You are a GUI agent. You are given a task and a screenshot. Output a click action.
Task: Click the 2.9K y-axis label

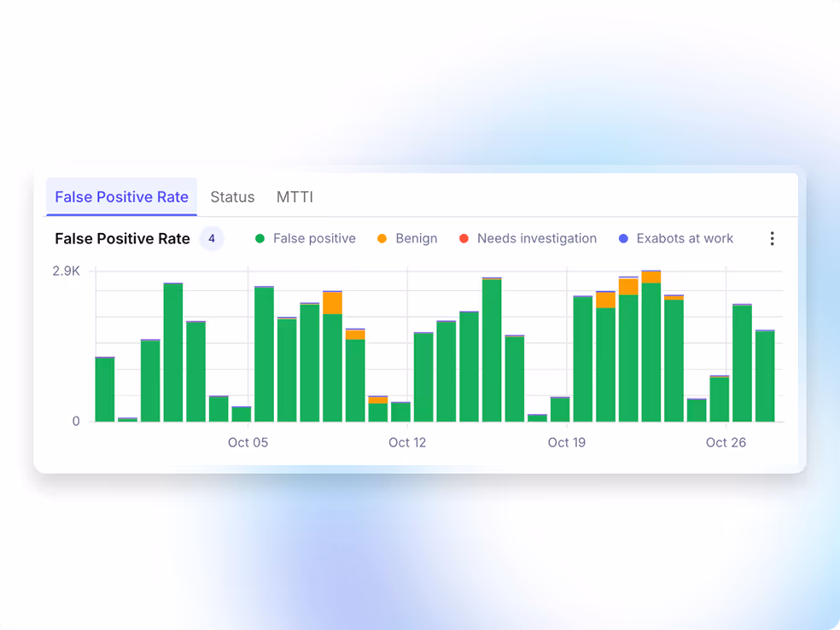click(x=66, y=271)
